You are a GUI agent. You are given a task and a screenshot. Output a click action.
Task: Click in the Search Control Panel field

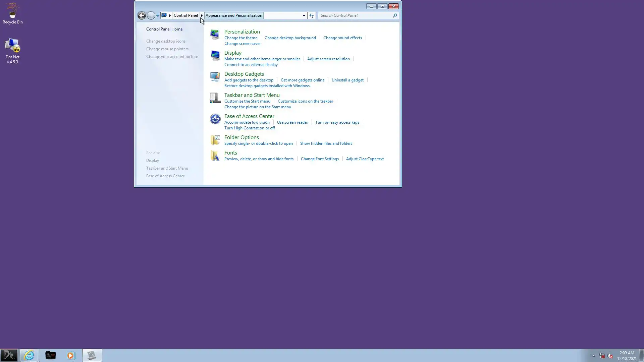click(x=356, y=15)
